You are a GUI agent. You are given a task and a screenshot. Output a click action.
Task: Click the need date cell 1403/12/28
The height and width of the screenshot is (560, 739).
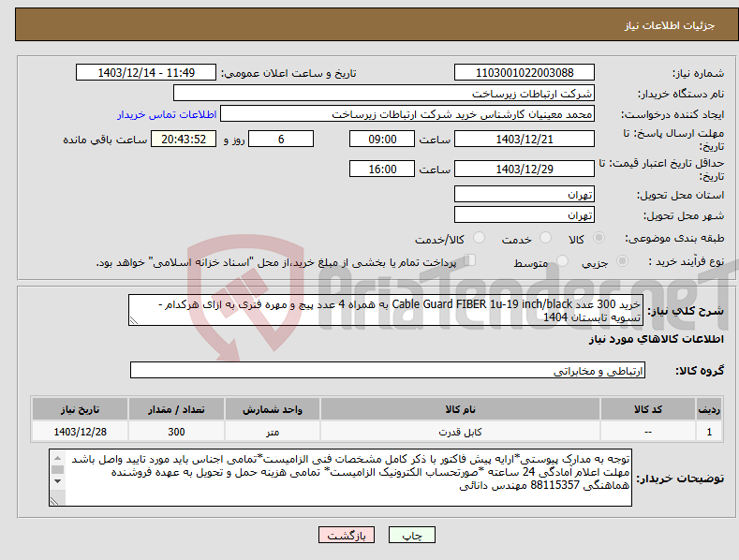(81, 432)
